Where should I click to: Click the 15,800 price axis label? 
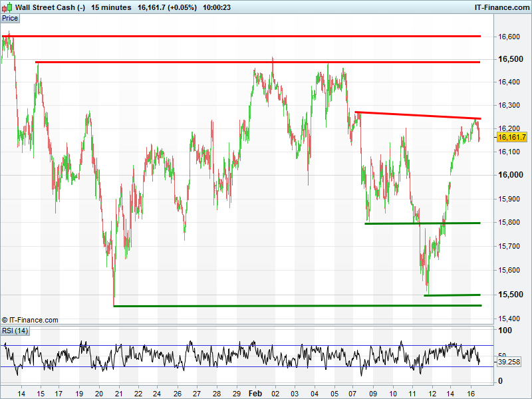(509, 223)
